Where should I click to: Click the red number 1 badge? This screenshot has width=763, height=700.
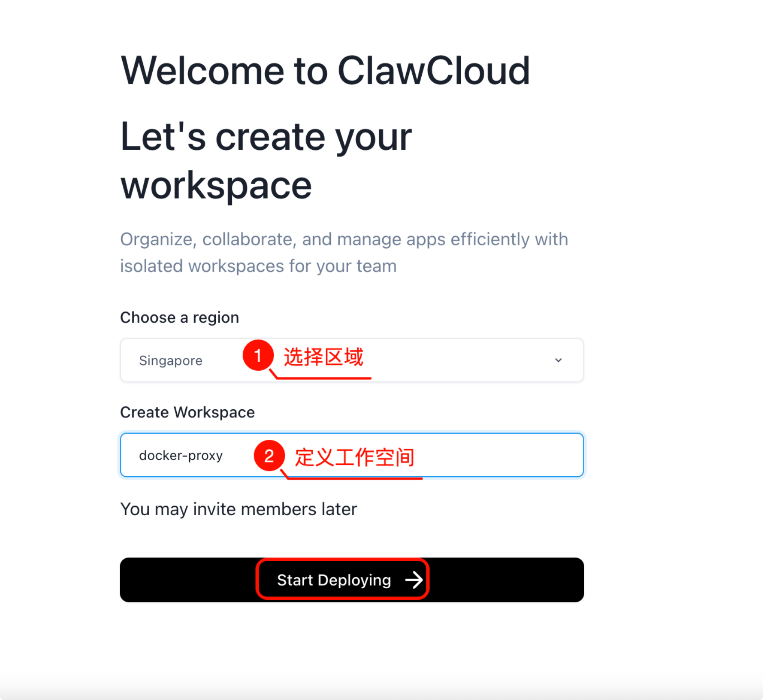258,355
